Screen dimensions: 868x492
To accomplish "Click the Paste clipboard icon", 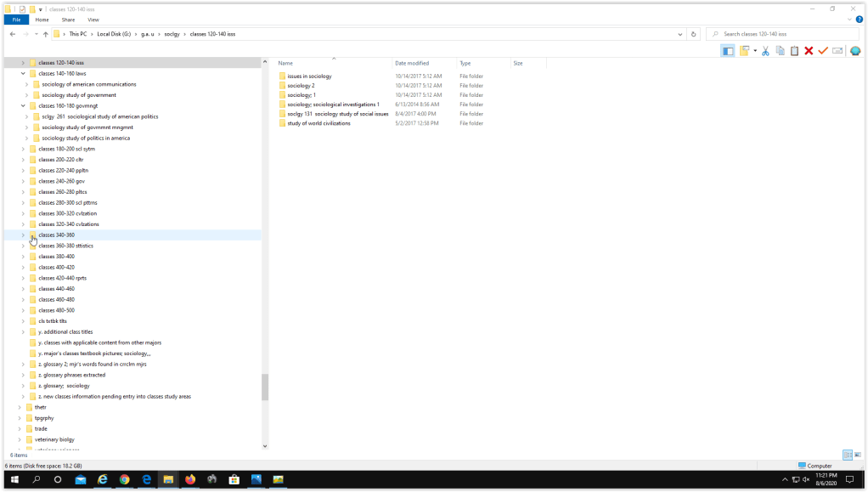I will coord(794,51).
